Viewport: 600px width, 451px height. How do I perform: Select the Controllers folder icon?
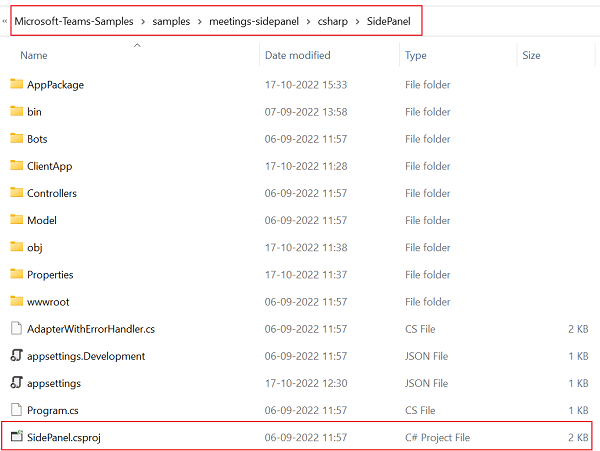point(16,192)
